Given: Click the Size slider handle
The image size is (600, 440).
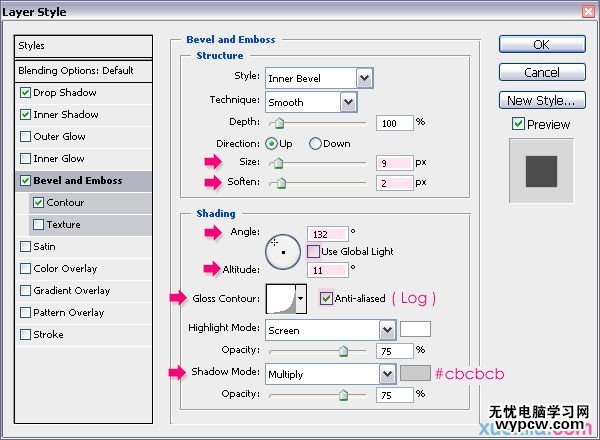Looking at the screenshot, I should (x=279, y=163).
